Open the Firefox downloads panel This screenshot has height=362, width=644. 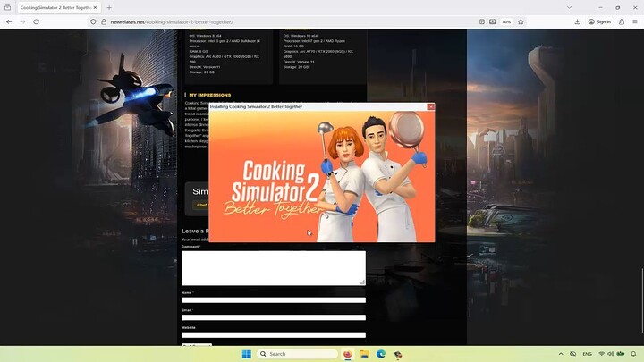pos(577,21)
